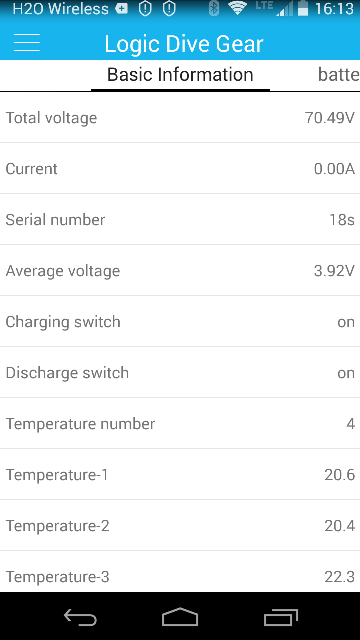
Task: Switch to the Basic Information tab
Action: tap(180, 75)
